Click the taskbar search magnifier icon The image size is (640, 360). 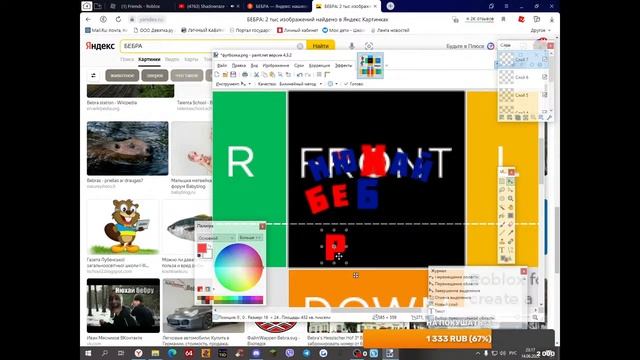point(104,353)
